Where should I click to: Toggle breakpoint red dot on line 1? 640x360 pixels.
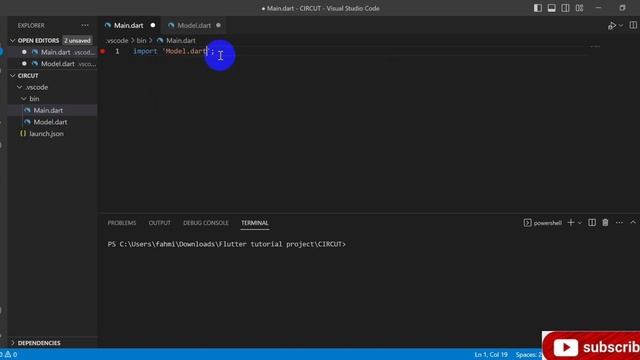coord(103,51)
